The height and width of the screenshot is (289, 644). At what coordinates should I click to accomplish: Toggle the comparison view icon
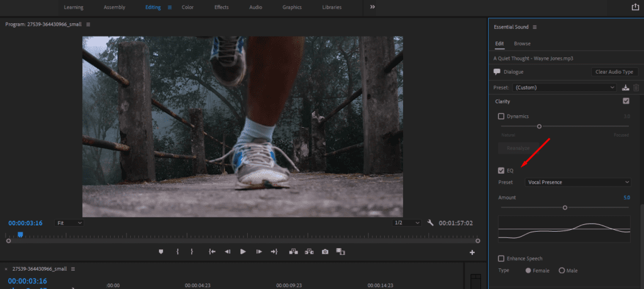(x=340, y=251)
